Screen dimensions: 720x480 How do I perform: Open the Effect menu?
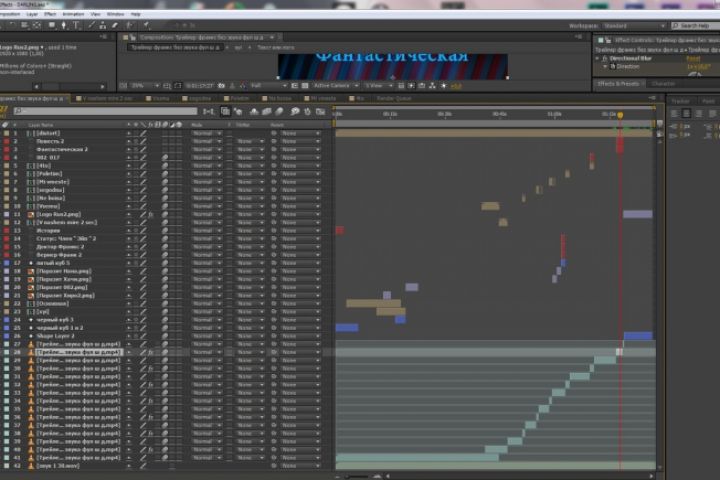pyautogui.click(x=50, y=14)
